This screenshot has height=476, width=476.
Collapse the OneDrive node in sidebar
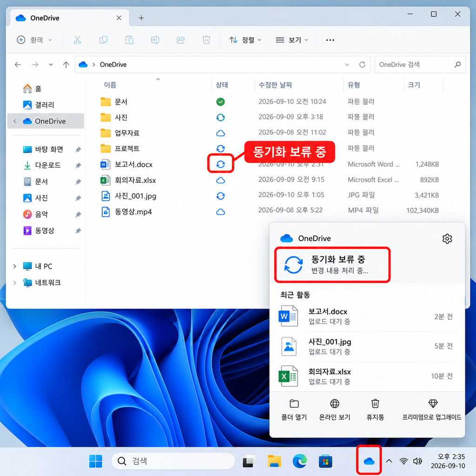tap(14, 121)
